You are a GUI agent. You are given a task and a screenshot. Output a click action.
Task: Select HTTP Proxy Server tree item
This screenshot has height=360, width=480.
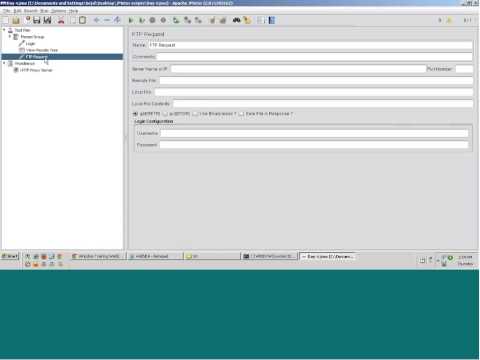click(x=36, y=70)
